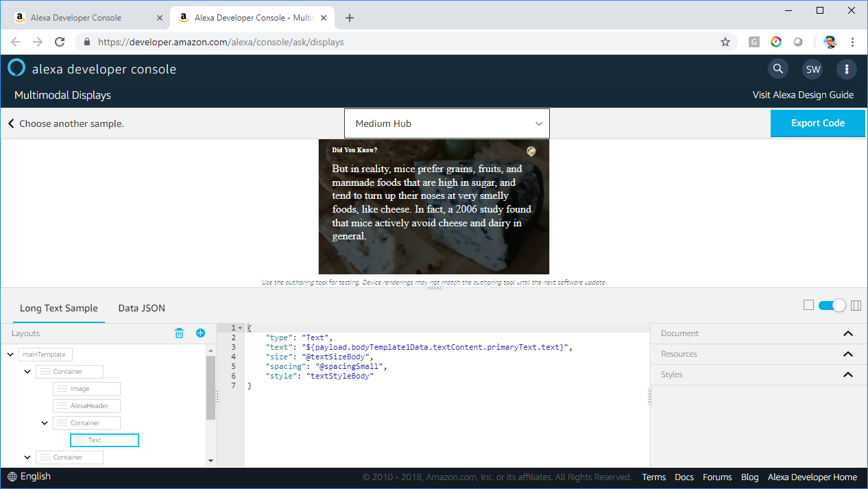Open the Medium Hub device dropdown
Screen dimensions: 868x489
(x=447, y=123)
